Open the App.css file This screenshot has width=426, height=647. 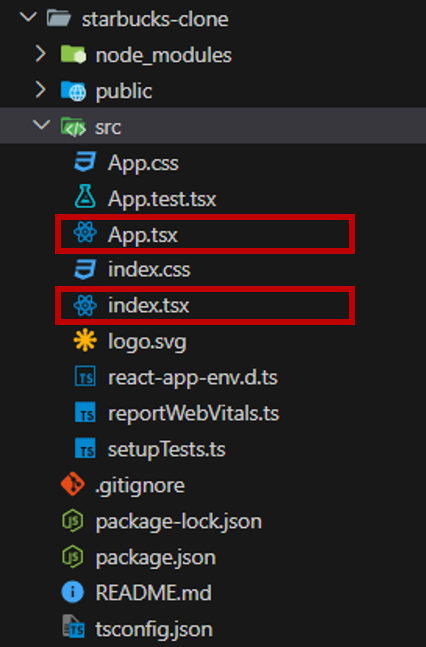[x=143, y=163]
